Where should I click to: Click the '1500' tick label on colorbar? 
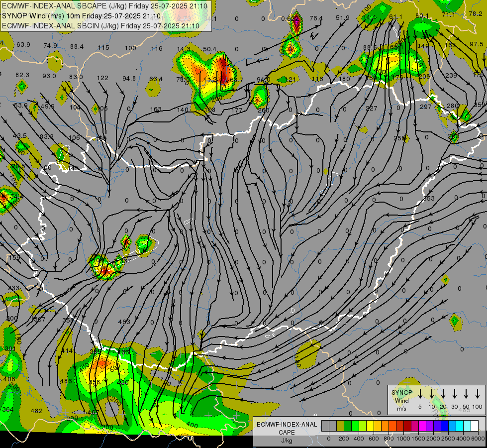coord(418,439)
